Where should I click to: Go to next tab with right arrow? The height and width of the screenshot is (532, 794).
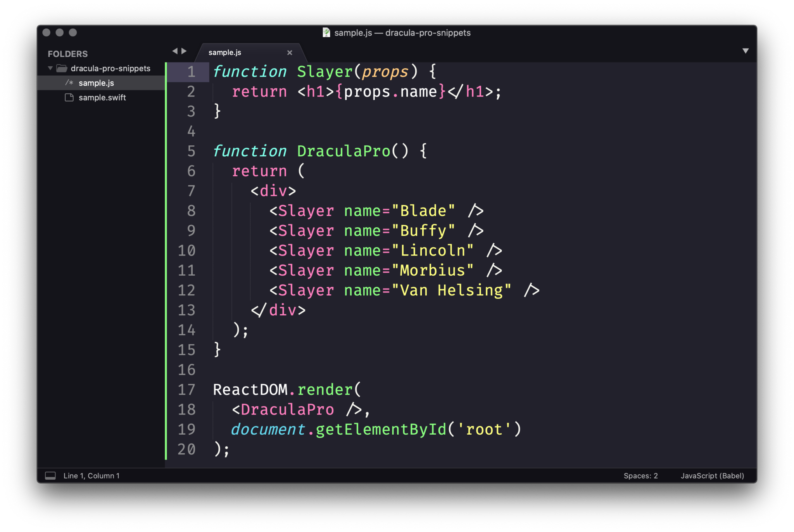pyautogui.click(x=184, y=51)
